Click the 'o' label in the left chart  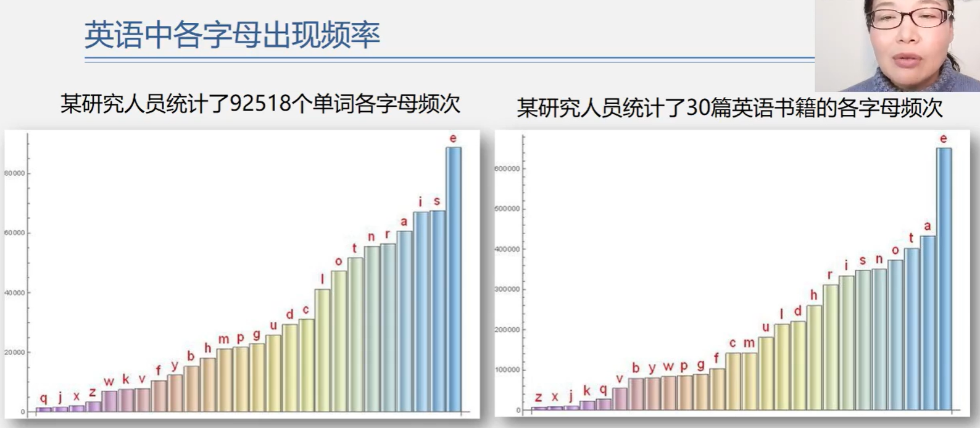tap(338, 261)
